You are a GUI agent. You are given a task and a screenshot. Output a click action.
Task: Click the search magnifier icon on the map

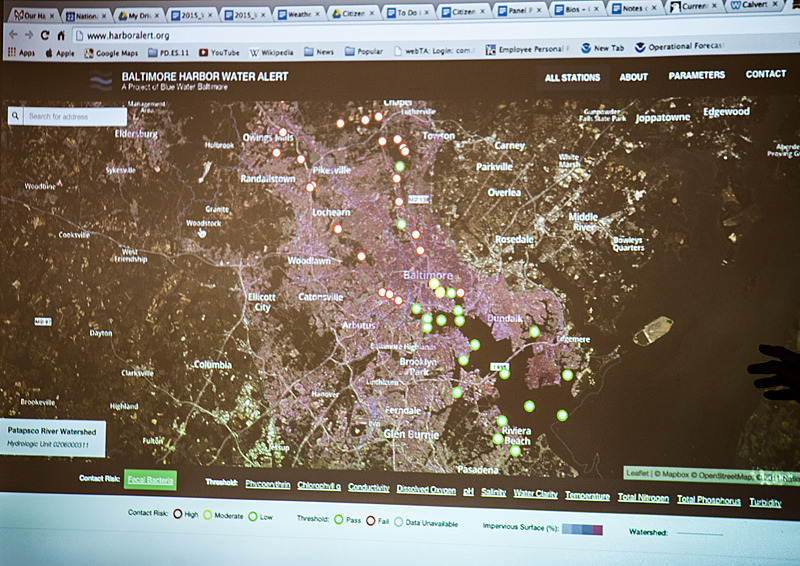click(16, 116)
